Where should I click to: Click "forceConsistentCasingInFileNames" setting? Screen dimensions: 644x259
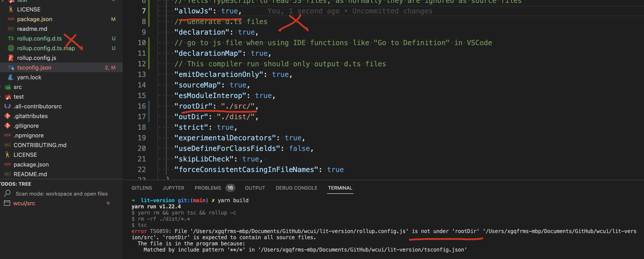[x=247, y=169]
